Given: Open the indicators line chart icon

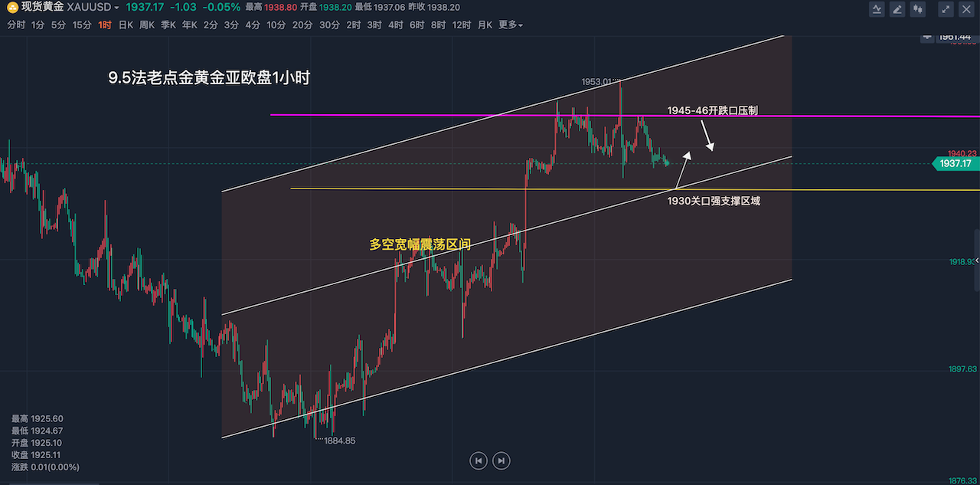Looking at the screenshot, I should 877,9.
